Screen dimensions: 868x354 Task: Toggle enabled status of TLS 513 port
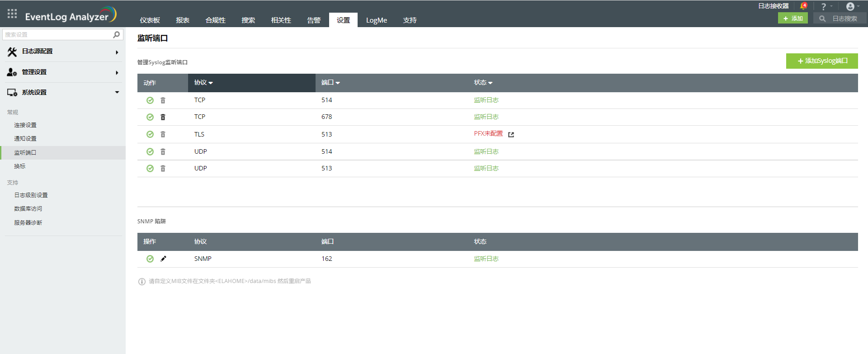[x=150, y=134]
